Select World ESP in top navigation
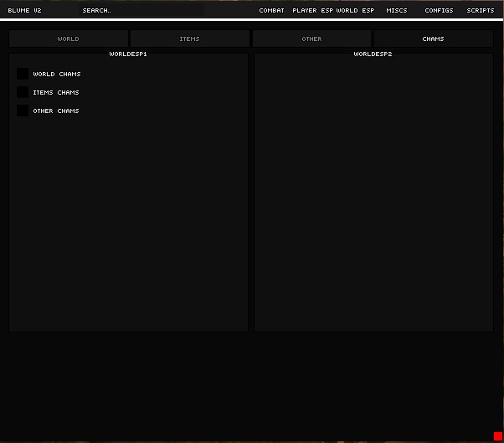Screen dimensions: 504x443 coord(356,11)
